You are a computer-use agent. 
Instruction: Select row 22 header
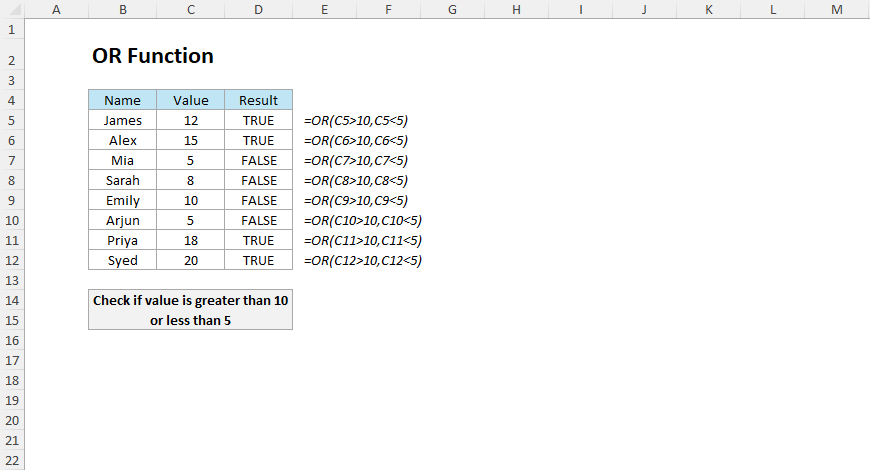click(x=12, y=460)
